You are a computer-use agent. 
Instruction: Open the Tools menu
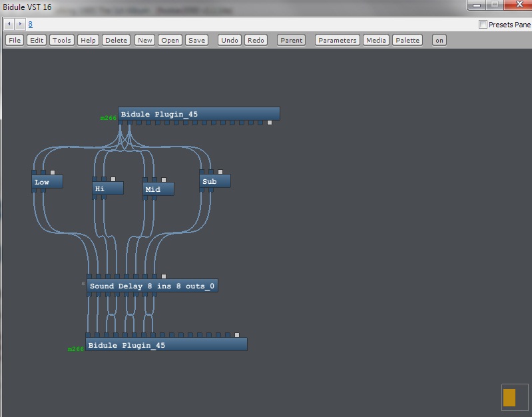(x=62, y=40)
